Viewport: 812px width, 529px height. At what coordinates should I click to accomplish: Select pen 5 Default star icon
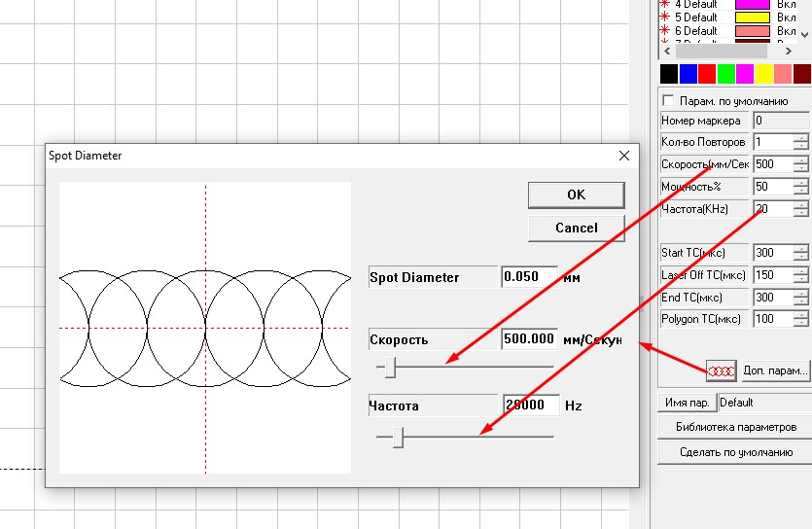pyautogui.click(x=665, y=18)
